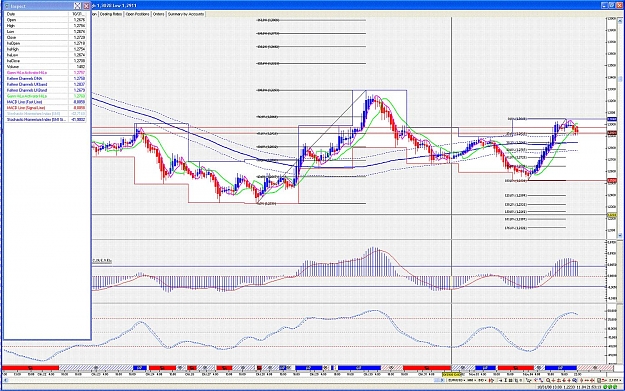Open the EUR/USD instrument dropdown
625x391 pixels.
[457, 380]
